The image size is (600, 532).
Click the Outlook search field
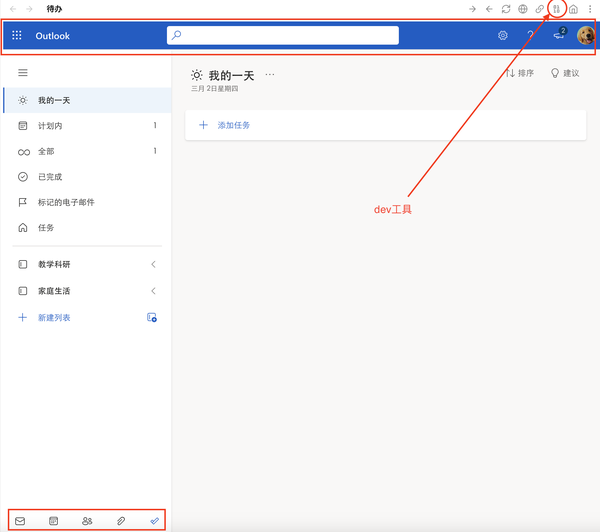283,35
